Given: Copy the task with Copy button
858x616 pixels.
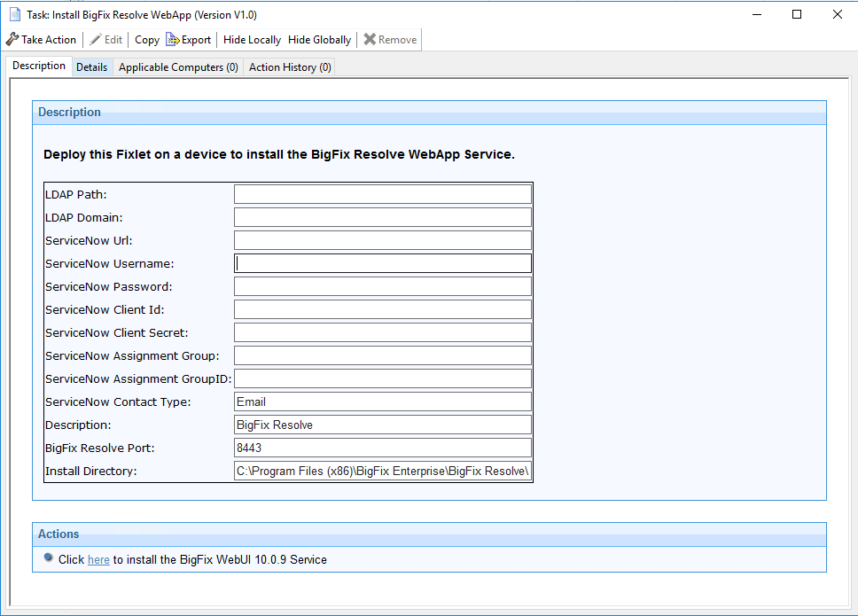Looking at the screenshot, I should click(x=146, y=39).
